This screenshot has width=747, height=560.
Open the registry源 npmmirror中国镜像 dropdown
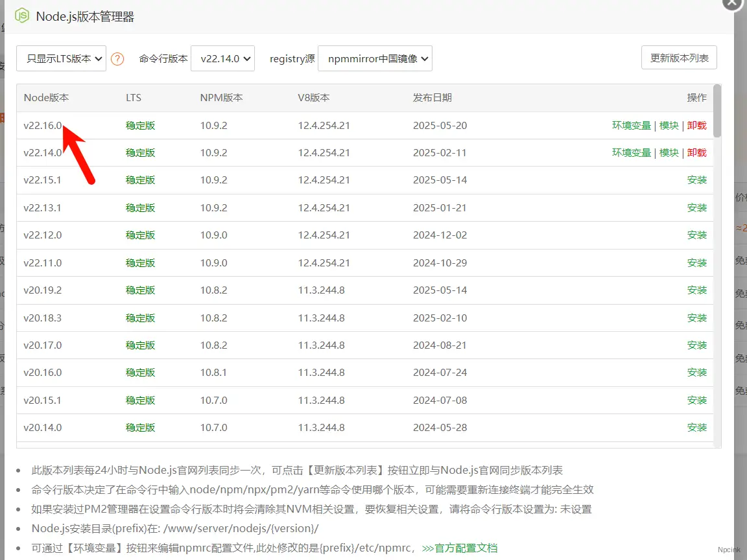point(375,58)
